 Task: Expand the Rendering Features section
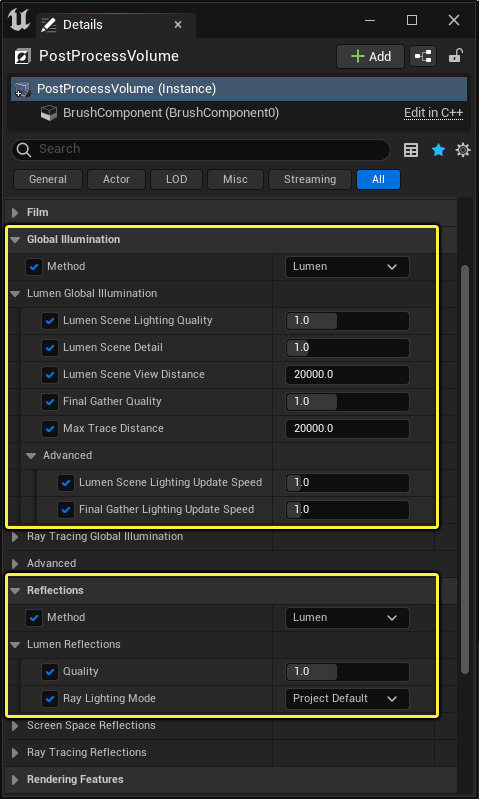coord(15,780)
